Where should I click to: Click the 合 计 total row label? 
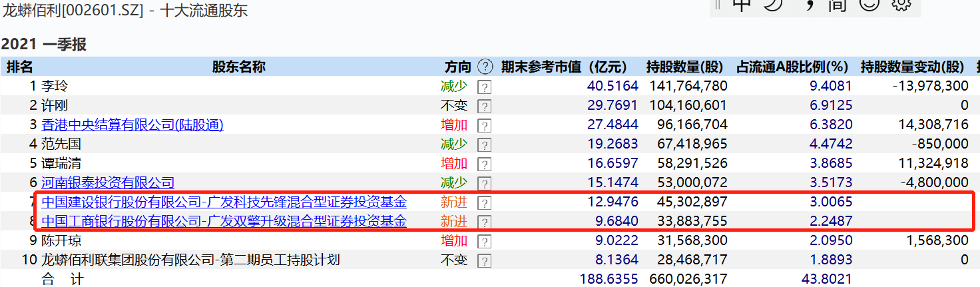(x=63, y=279)
